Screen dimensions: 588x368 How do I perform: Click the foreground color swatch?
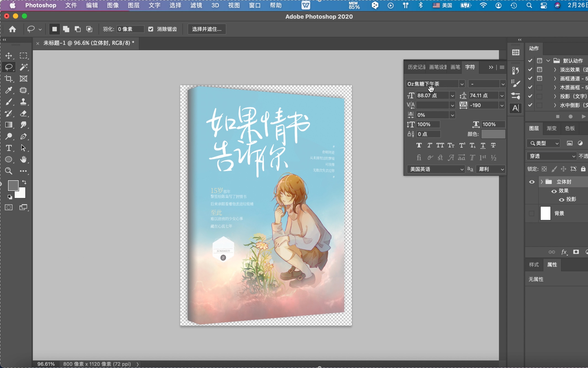click(x=13, y=185)
